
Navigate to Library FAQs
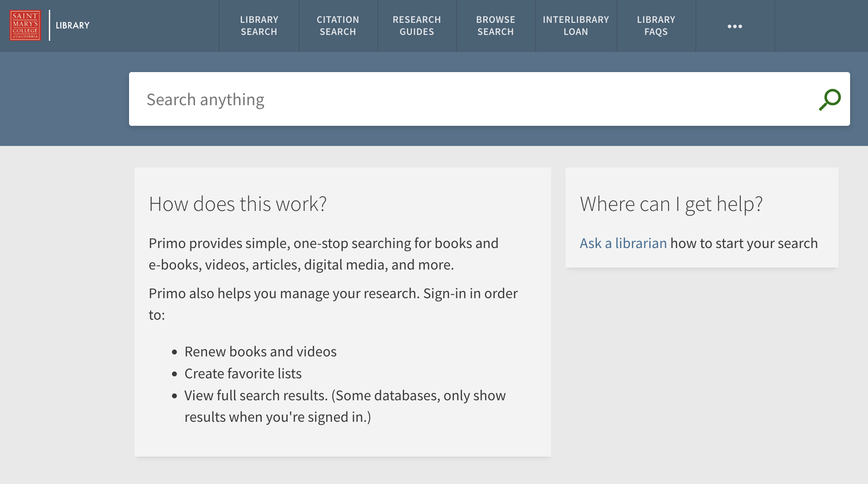(x=656, y=26)
